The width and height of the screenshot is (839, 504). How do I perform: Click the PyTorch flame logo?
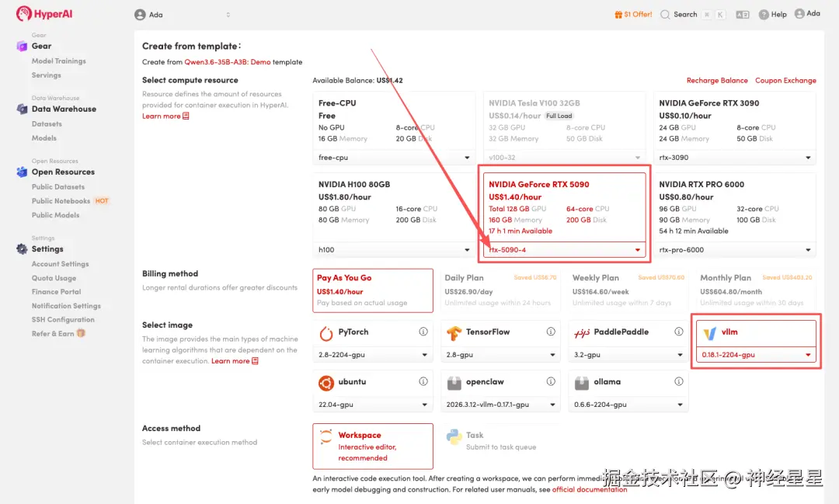tap(326, 333)
